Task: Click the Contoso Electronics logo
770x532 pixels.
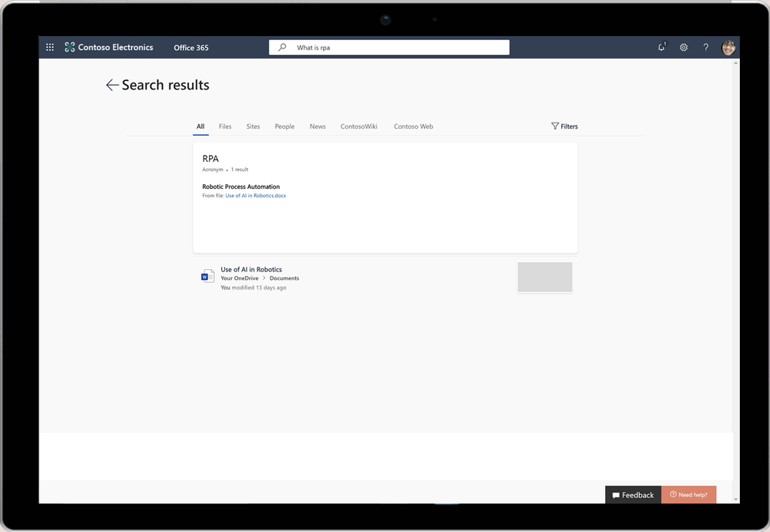Action: pos(109,47)
